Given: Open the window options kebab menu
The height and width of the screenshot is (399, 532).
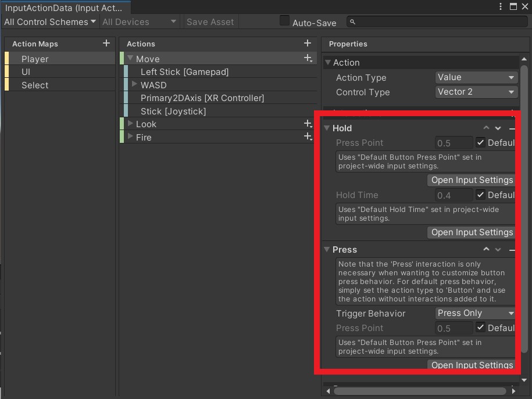Looking at the screenshot, I should pos(501,6).
